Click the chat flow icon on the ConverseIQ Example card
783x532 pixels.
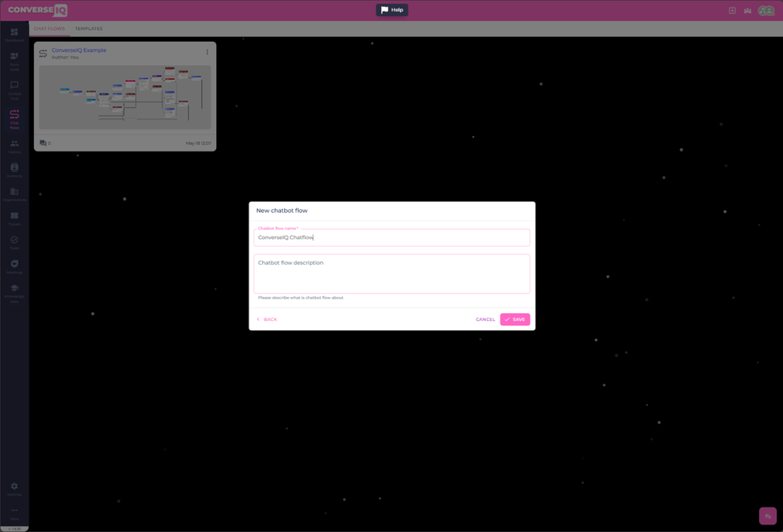pos(43,53)
